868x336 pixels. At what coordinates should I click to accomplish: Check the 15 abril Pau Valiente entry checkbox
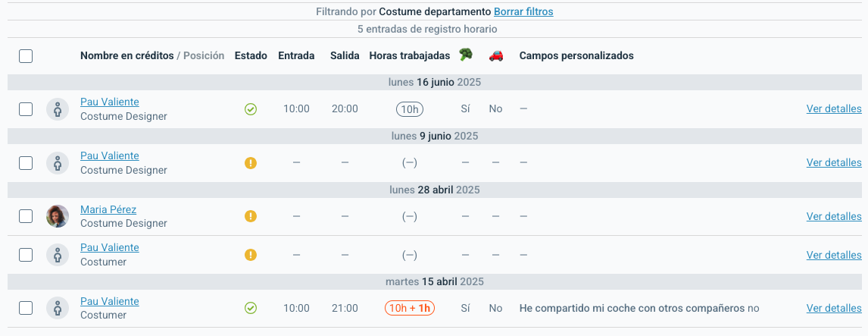26,308
